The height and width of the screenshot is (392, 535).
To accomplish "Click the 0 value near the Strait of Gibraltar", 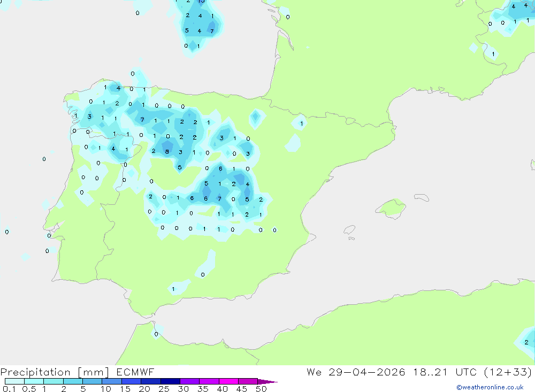I will click(156, 334).
